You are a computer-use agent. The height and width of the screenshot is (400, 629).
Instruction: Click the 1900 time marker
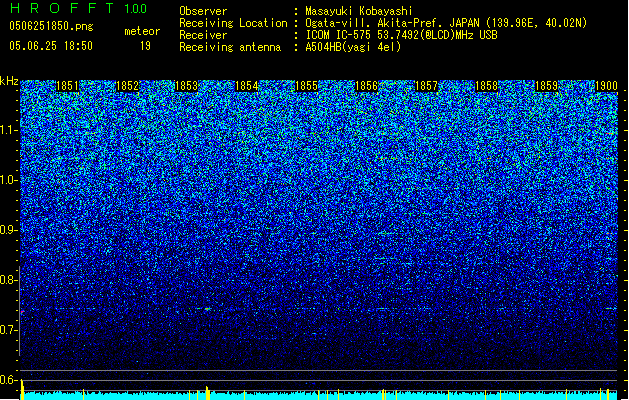[x=606, y=86]
